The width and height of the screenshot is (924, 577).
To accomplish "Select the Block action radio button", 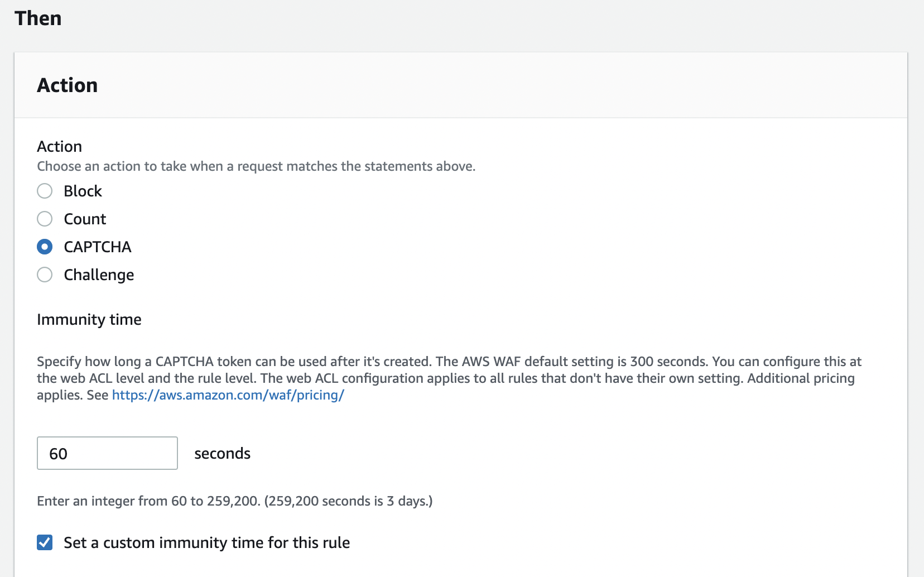I will [x=45, y=191].
